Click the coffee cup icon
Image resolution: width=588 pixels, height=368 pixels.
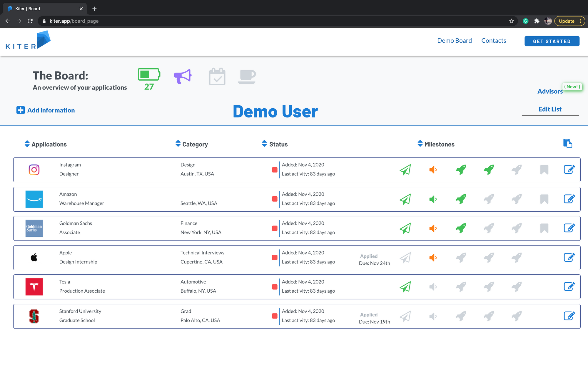pos(246,77)
